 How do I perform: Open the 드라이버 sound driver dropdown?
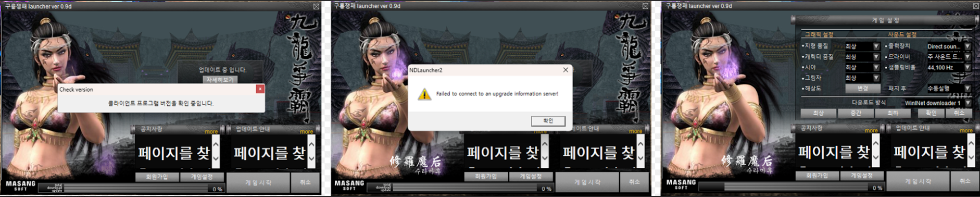point(949,57)
